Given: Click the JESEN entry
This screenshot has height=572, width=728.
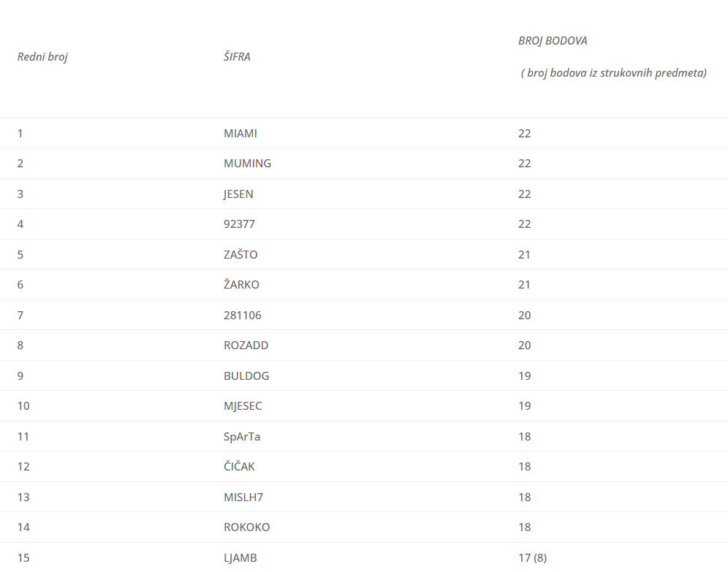Looking at the screenshot, I should tap(239, 194).
